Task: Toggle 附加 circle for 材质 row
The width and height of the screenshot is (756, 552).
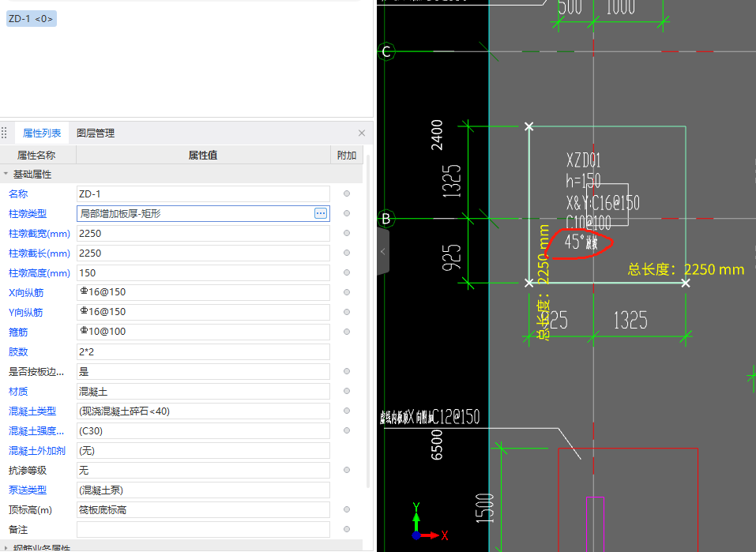Action: click(x=347, y=391)
